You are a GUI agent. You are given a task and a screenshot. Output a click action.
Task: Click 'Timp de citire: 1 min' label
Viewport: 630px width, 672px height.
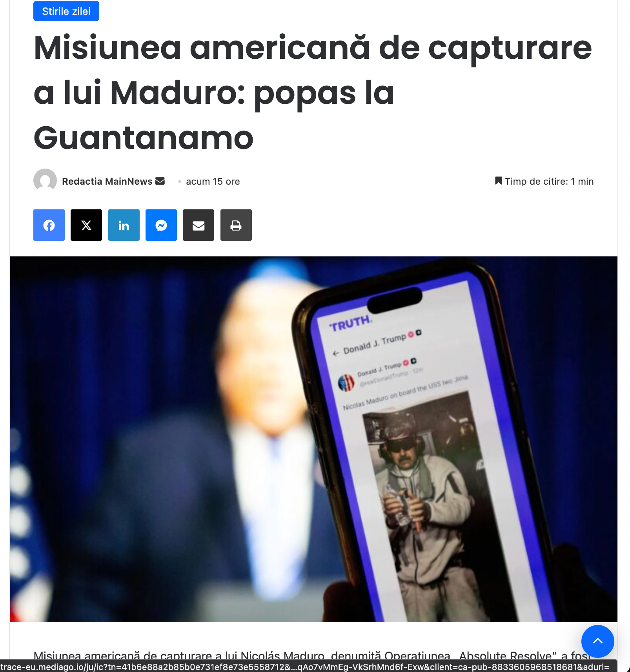pos(549,182)
